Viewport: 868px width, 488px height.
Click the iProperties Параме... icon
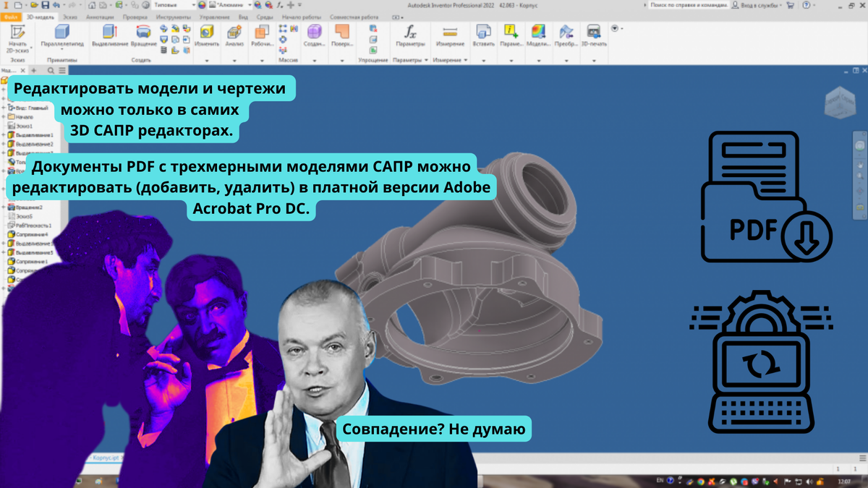[511, 35]
